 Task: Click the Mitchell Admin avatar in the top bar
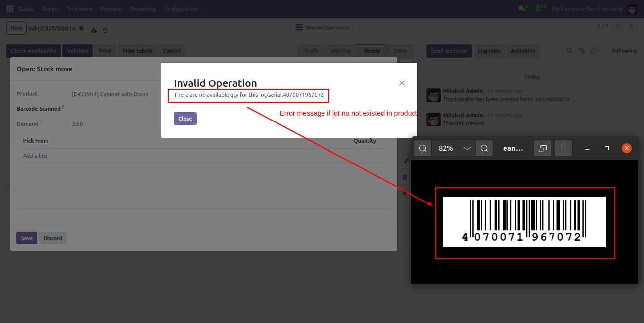pos(632,9)
